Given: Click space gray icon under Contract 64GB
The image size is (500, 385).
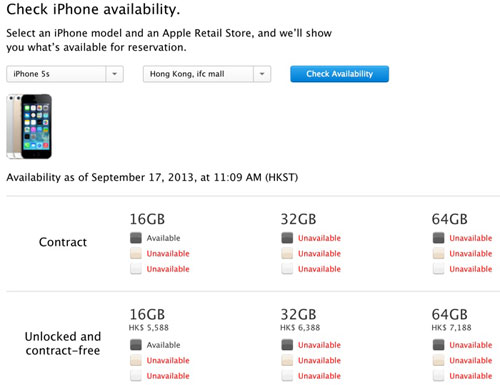Looking at the screenshot, I should coord(438,238).
